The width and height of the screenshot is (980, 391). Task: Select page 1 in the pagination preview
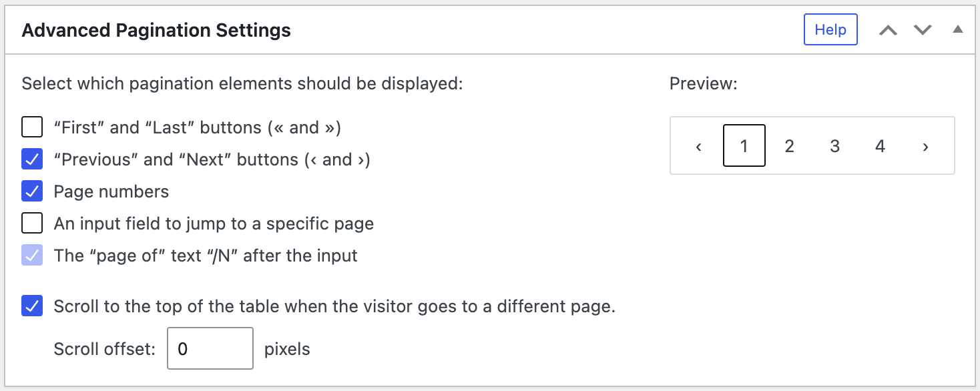(x=744, y=145)
